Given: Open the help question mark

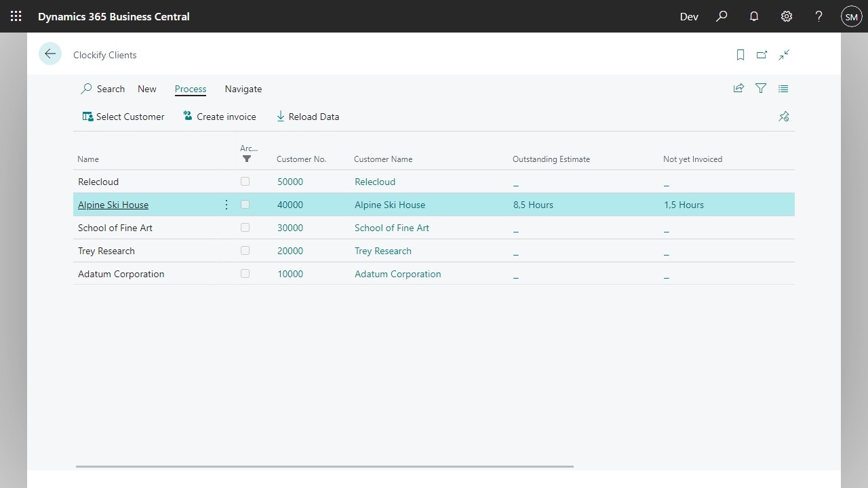Looking at the screenshot, I should (819, 16).
